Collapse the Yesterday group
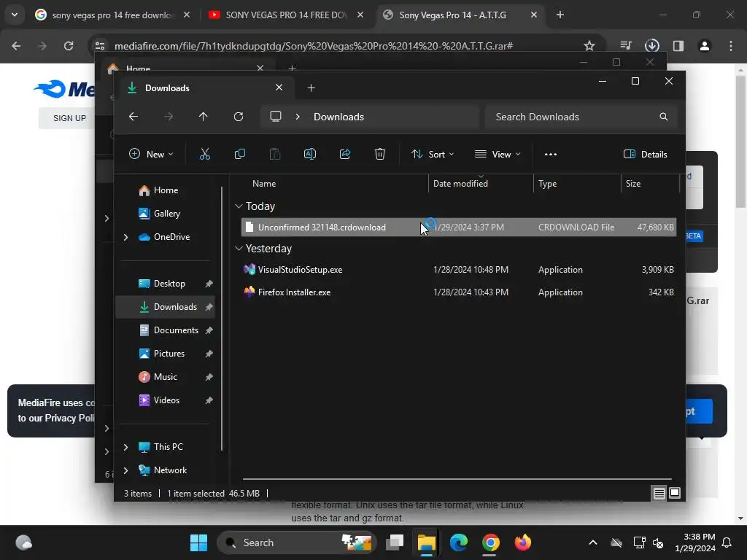Screen dimensions: 747x560 239,249
